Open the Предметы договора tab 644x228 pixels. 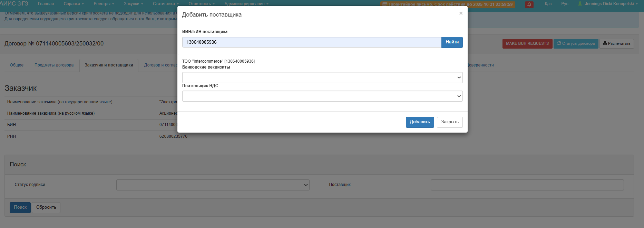pos(54,65)
